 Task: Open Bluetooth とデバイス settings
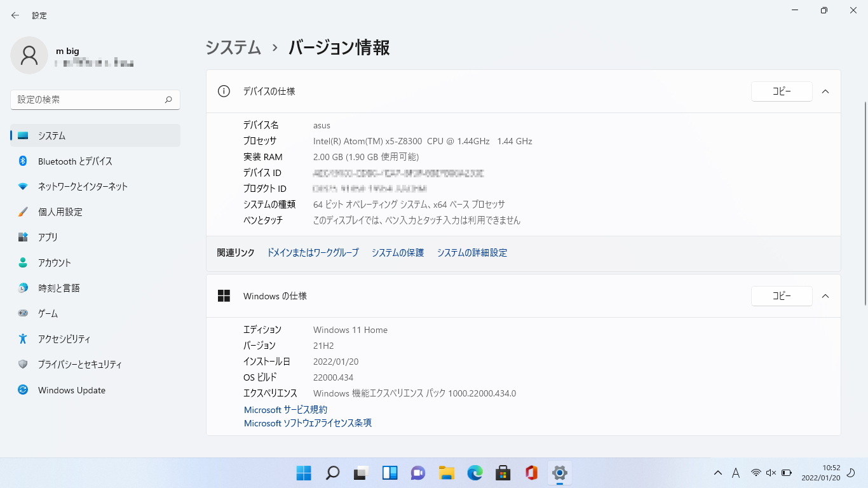95,161
